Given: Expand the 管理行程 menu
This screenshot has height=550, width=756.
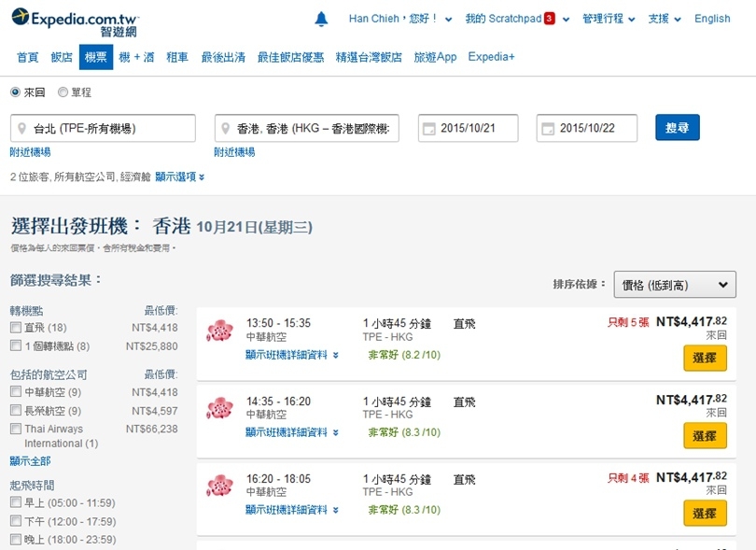Looking at the screenshot, I should click(x=608, y=19).
